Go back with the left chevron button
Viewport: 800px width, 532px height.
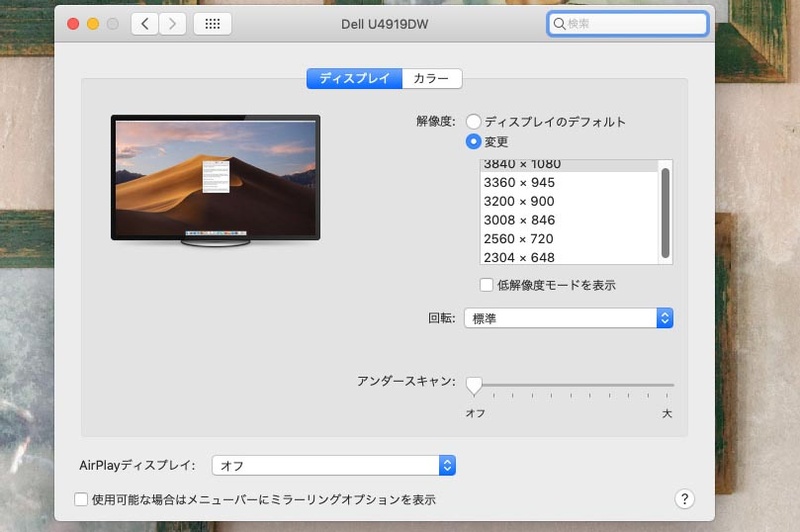coord(145,24)
